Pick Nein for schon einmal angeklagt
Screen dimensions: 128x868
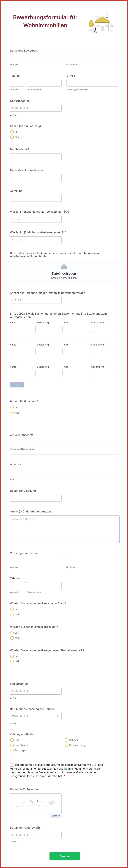(x=12, y=638)
